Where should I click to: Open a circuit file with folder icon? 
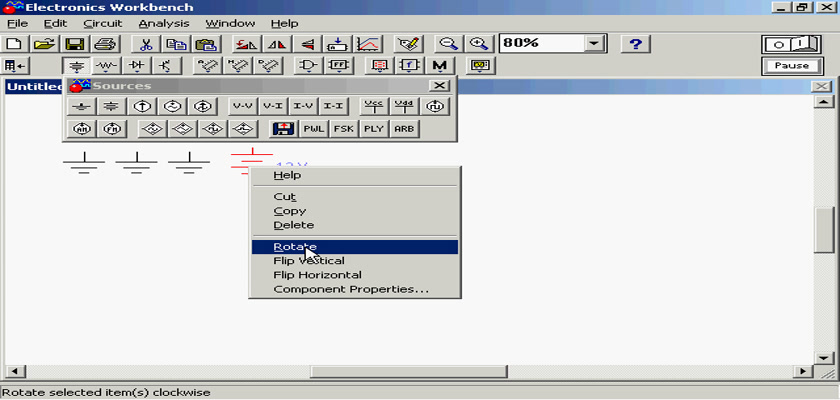click(x=46, y=44)
